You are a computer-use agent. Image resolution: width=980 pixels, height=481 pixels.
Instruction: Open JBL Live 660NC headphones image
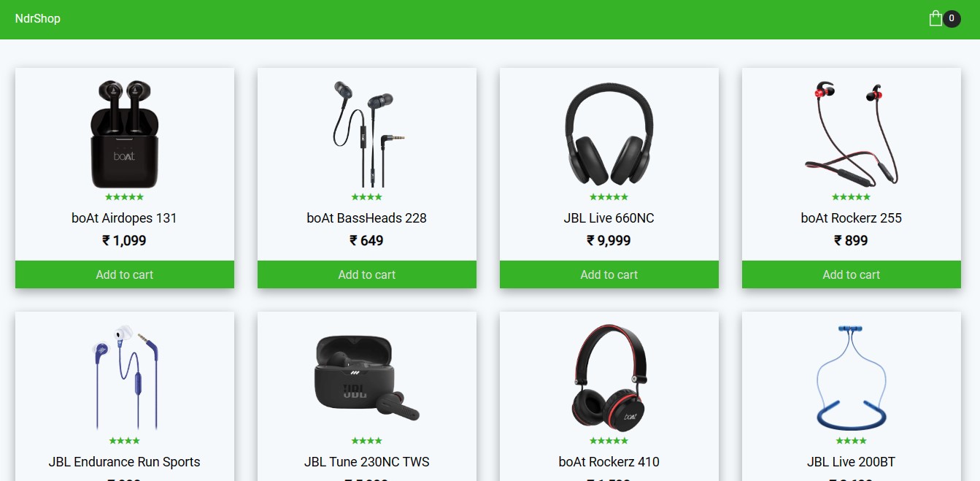coord(609,134)
